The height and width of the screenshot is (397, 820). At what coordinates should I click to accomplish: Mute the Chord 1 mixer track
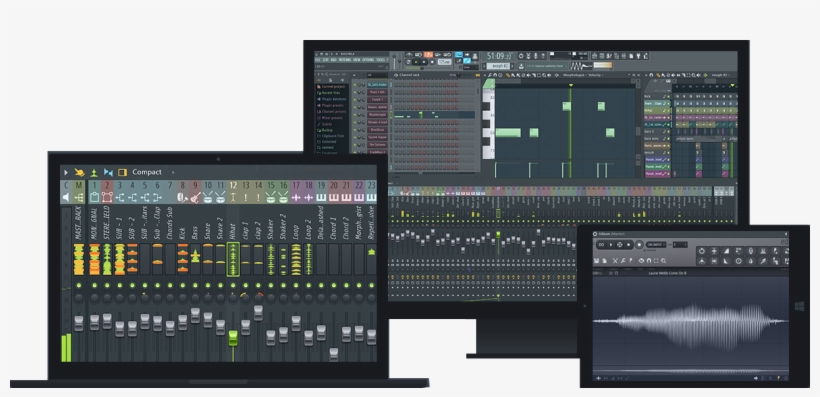tap(334, 285)
